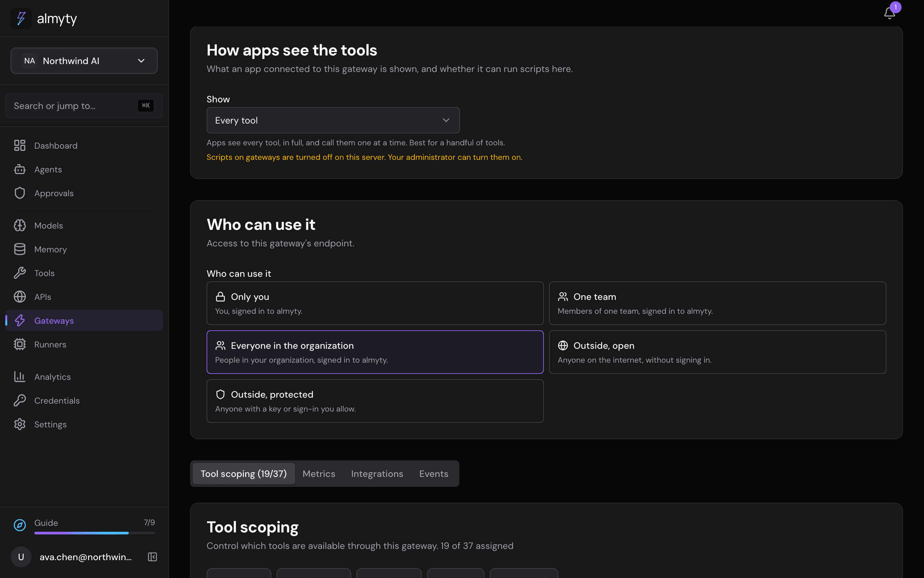Open Analytics in the sidebar
The height and width of the screenshot is (578, 924).
pyautogui.click(x=84, y=377)
